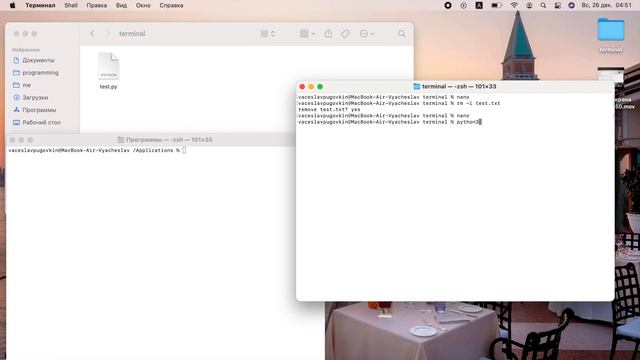Open Finder action (ellipsis) dropdown

pyautogui.click(x=367, y=34)
